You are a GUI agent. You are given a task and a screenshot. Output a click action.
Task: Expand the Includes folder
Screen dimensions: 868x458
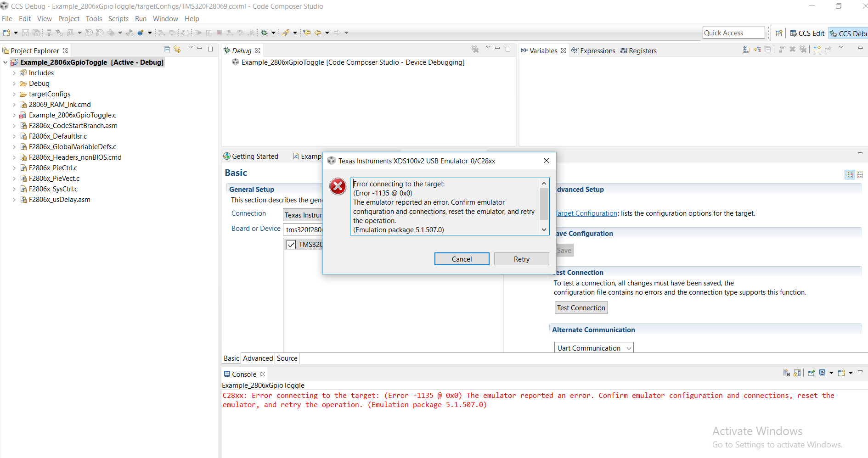[x=14, y=73]
